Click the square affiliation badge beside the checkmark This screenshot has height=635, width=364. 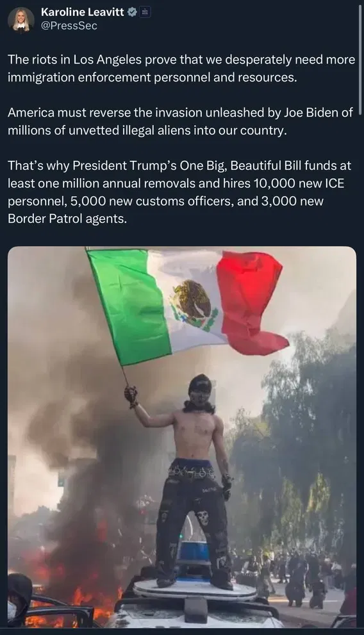(x=145, y=12)
